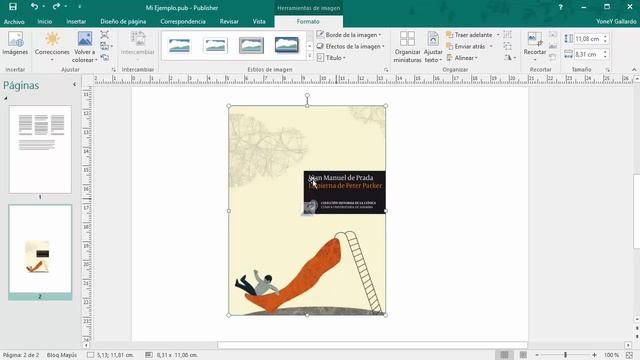Click Traer adelante
The height and width of the screenshot is (360, 640).
point(469,35)
